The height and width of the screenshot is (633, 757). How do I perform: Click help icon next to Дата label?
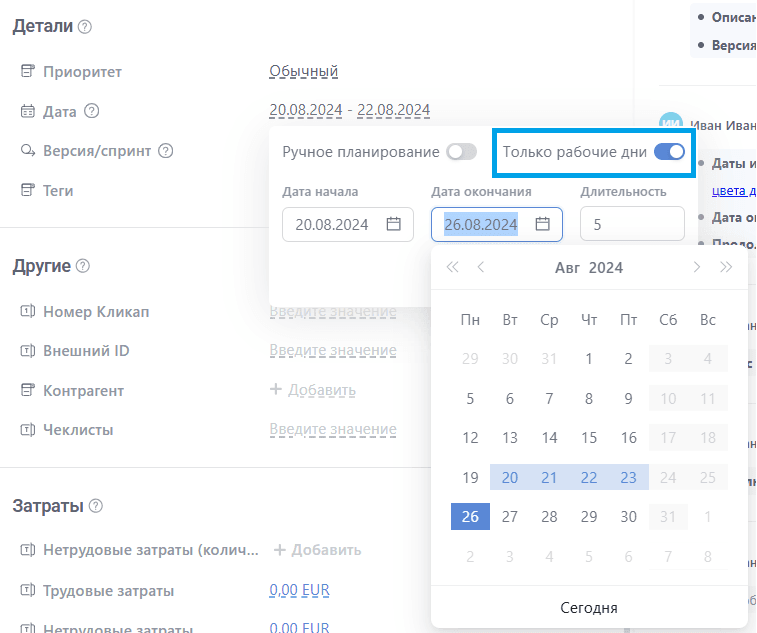92,111
